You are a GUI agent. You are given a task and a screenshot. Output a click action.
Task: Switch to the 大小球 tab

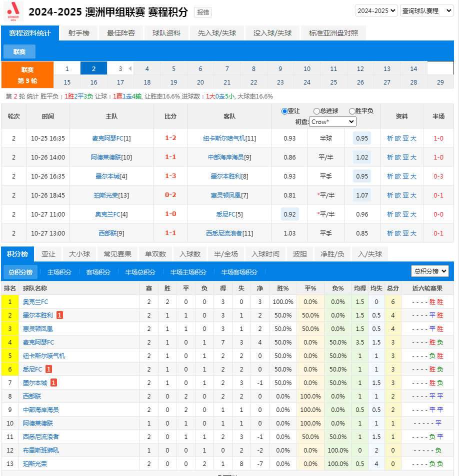click(79, 254)
